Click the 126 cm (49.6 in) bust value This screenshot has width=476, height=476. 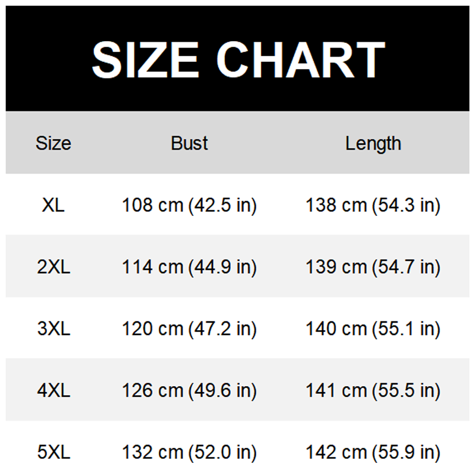(x=189, y=390)
